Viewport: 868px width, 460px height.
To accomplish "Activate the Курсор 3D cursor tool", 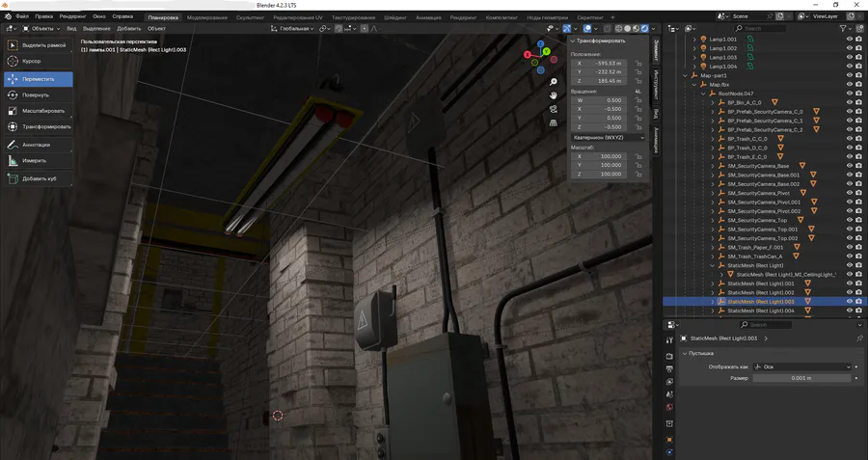I will click(39, 61).
